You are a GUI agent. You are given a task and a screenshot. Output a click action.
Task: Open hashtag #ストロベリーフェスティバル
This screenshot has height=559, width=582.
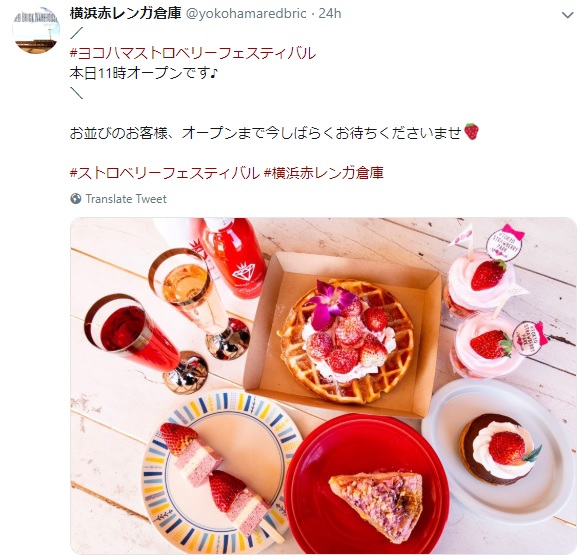click(165, 173)
